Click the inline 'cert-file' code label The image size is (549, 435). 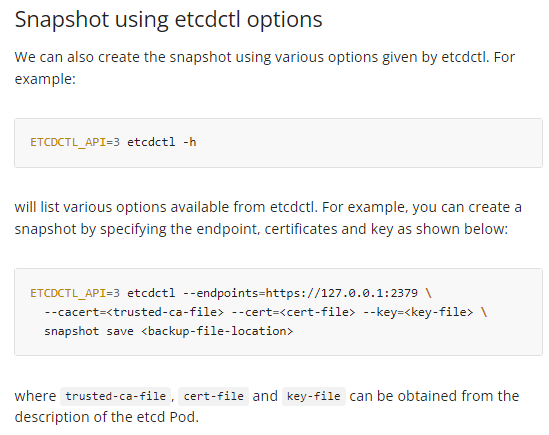214,396
